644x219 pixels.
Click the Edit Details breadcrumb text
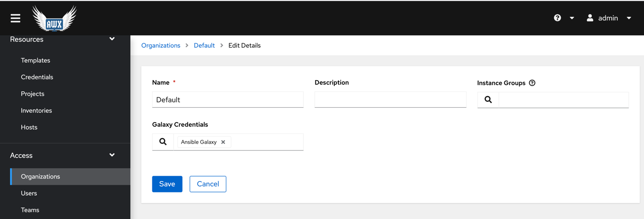pyautogui.click(x=245, y=46)
